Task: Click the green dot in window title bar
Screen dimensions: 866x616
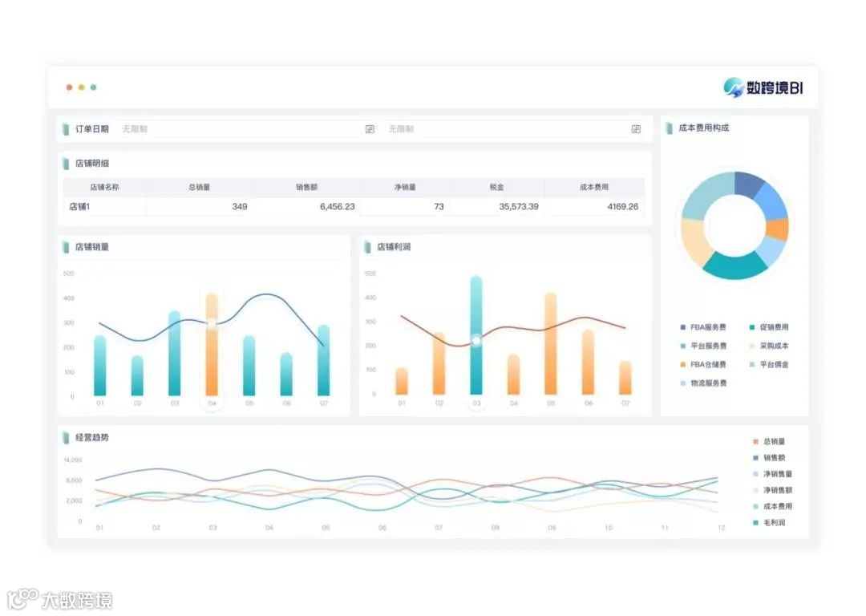Action: pyautogui.click(x=93, y=87)
